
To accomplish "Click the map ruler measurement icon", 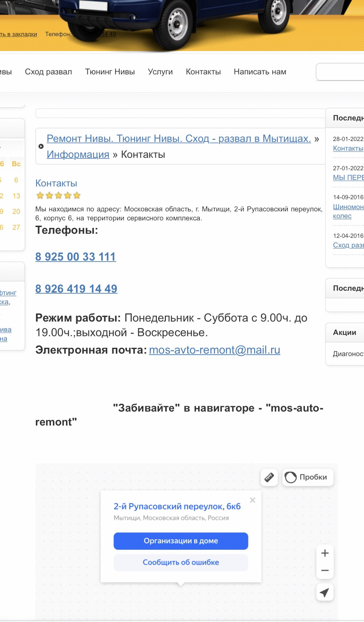I will click(269, 477).
